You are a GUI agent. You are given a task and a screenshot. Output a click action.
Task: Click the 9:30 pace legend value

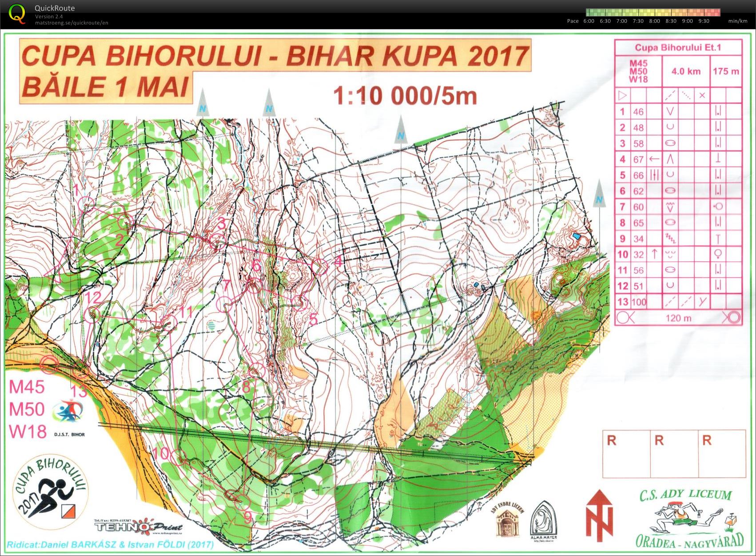pos(704,21)
